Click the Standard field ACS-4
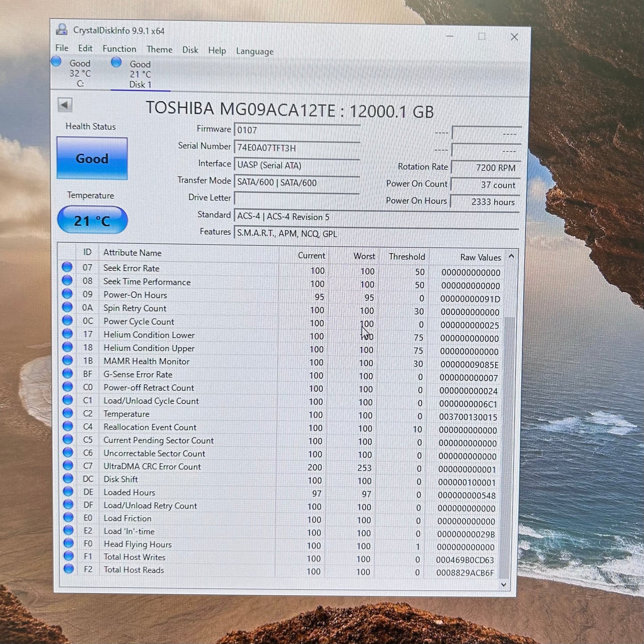 pos(377,217)
